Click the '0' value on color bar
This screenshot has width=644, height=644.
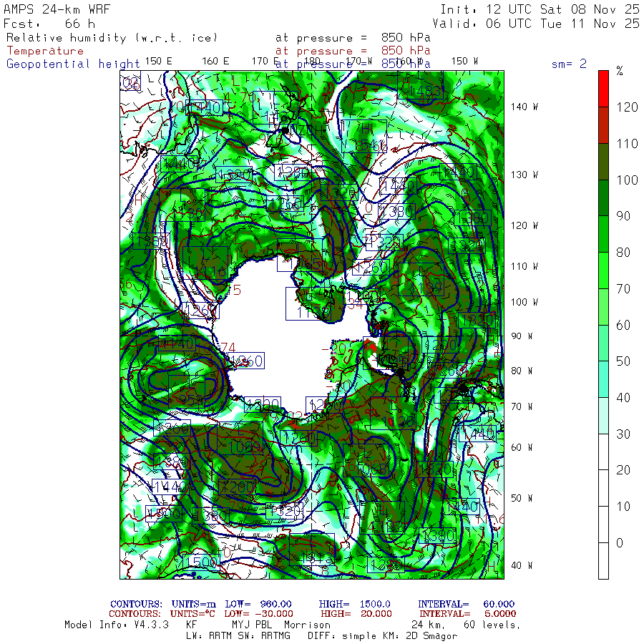tap(620, 543)
